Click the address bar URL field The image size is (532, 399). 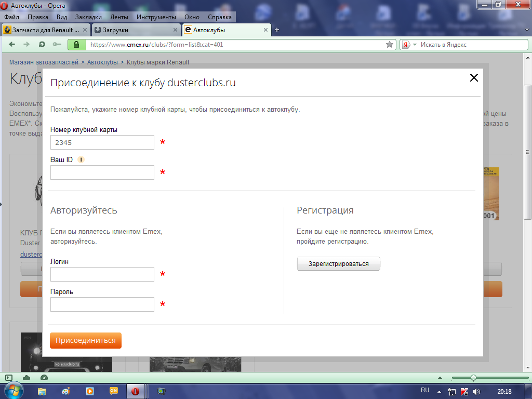coord(236,45)
